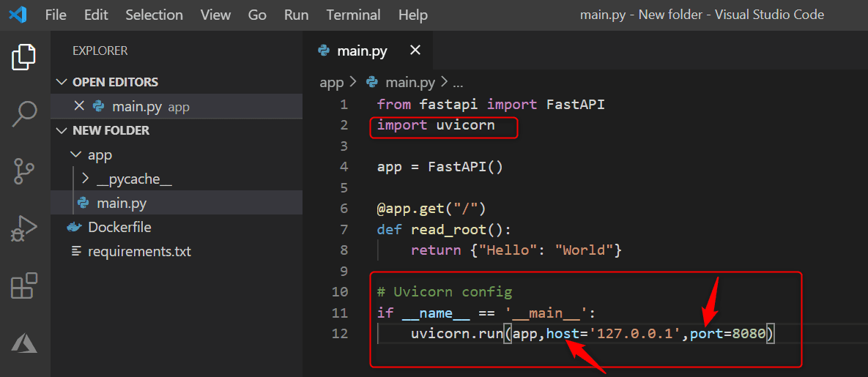This screenshot has width=868, height=377.
Task: Open the View menu
Action: (x=215, y=15)
